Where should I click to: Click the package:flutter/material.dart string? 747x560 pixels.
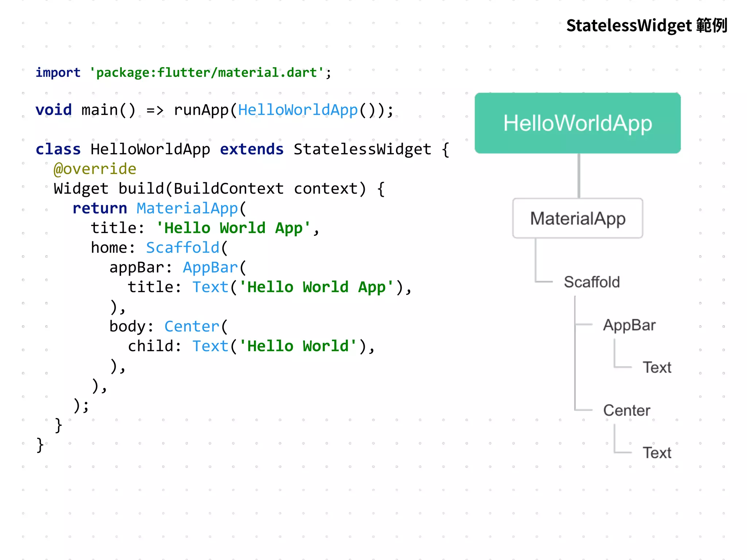pos(207,72)
